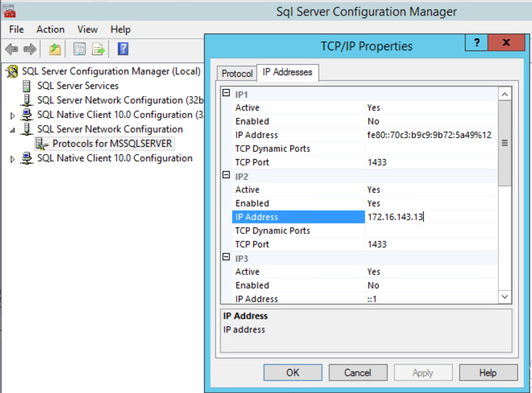Image resolution: width=532 pixels, height=393 pixels.
Task: Click the SQL Server Configuration Manager root icon
Action: (12, 71)
